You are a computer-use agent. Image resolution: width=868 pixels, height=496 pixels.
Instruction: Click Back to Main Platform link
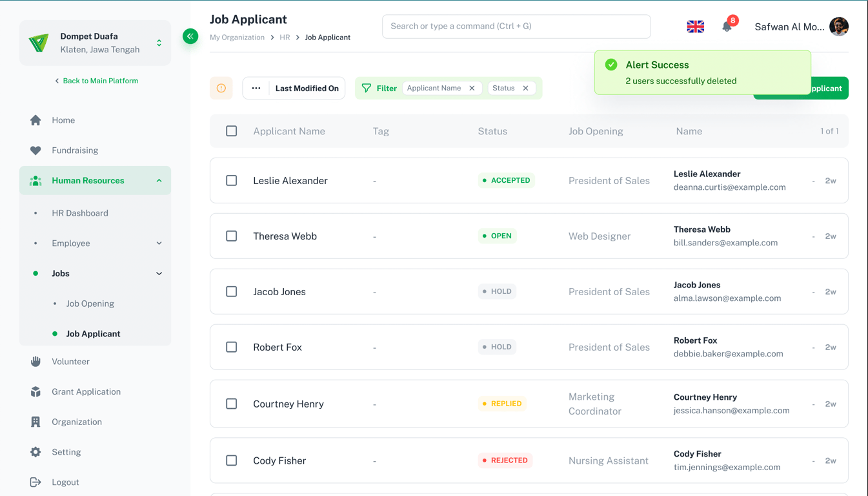tap(97, 81)
